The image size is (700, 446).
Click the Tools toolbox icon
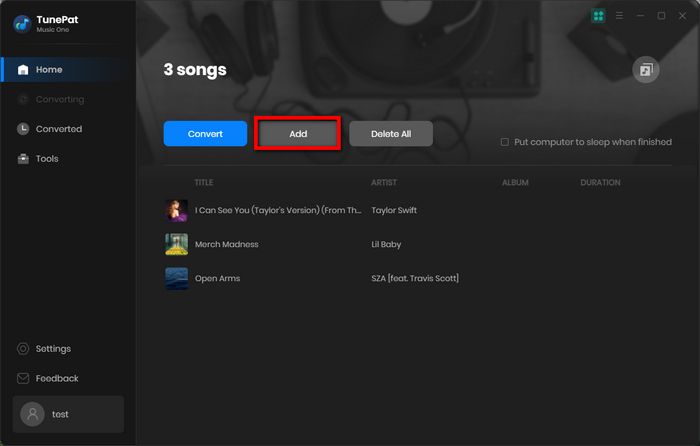pyautogui.click(x=23, y=158)
